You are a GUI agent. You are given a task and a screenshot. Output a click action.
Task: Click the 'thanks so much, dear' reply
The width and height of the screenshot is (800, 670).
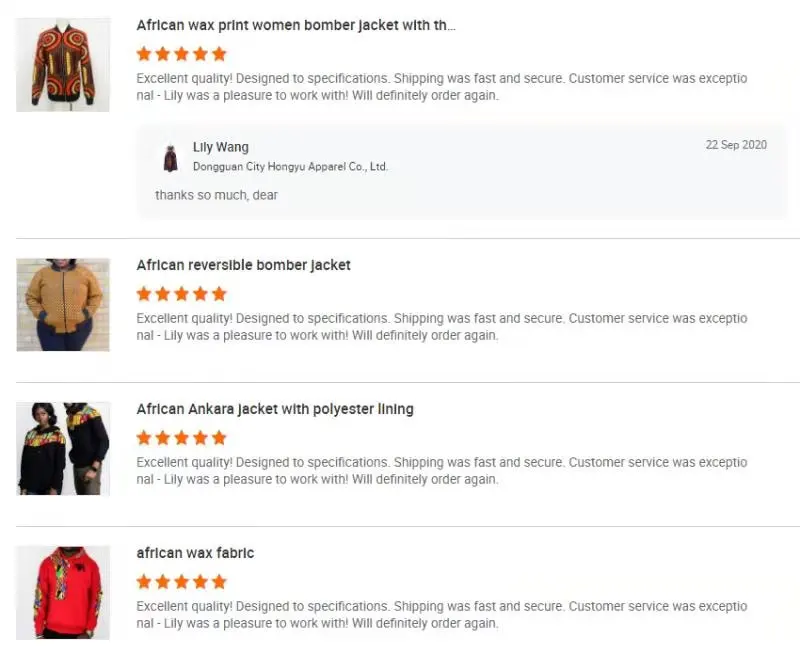[216, 195]
